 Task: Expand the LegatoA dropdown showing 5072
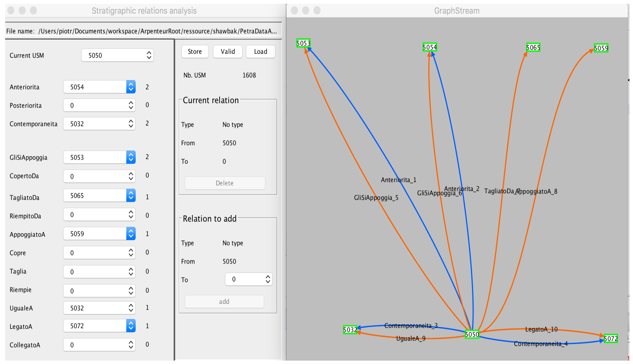pyautogui.click(x=131, y=326)
